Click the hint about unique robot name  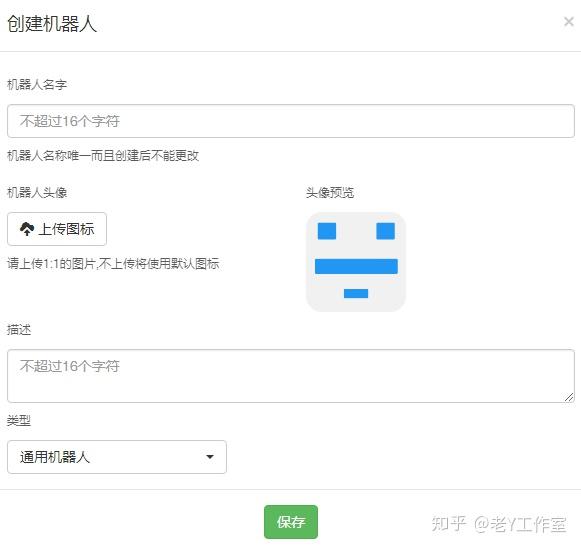pos(103,156)
